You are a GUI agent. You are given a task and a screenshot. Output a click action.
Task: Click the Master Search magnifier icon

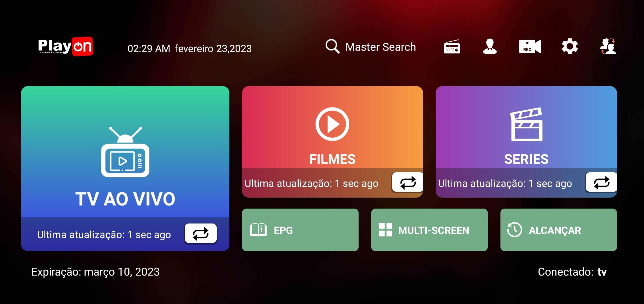pos(332,46)
